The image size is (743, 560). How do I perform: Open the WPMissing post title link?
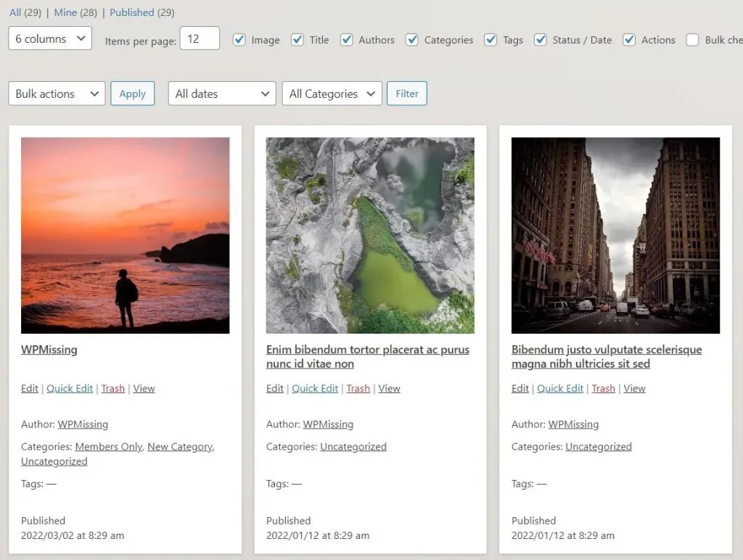[x=49, y=350]
